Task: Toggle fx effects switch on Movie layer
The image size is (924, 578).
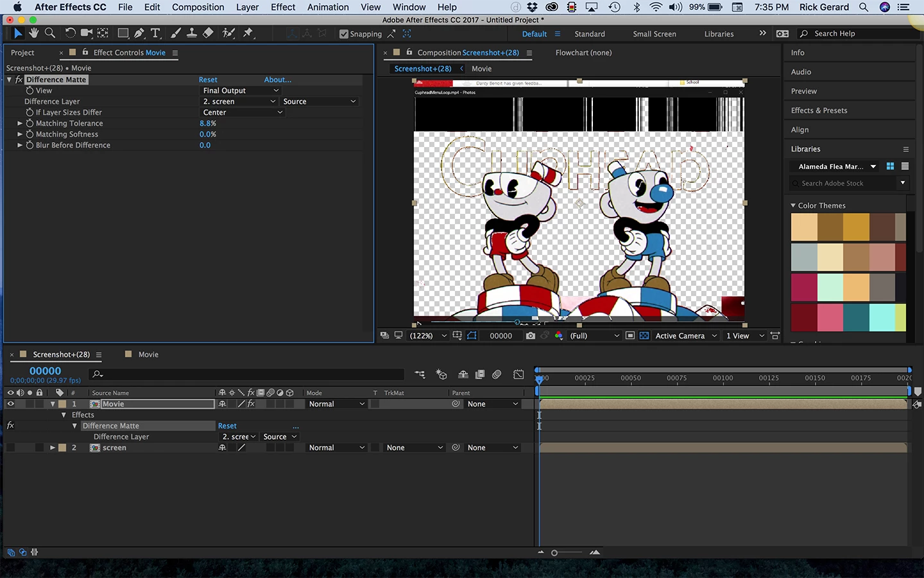Action: point(251,404)
